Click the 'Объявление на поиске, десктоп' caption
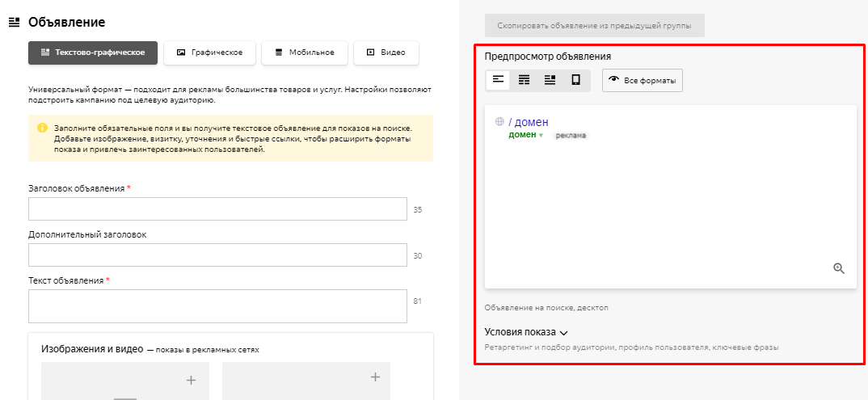This screenshot has width=868, height=400. coord(546,308)
